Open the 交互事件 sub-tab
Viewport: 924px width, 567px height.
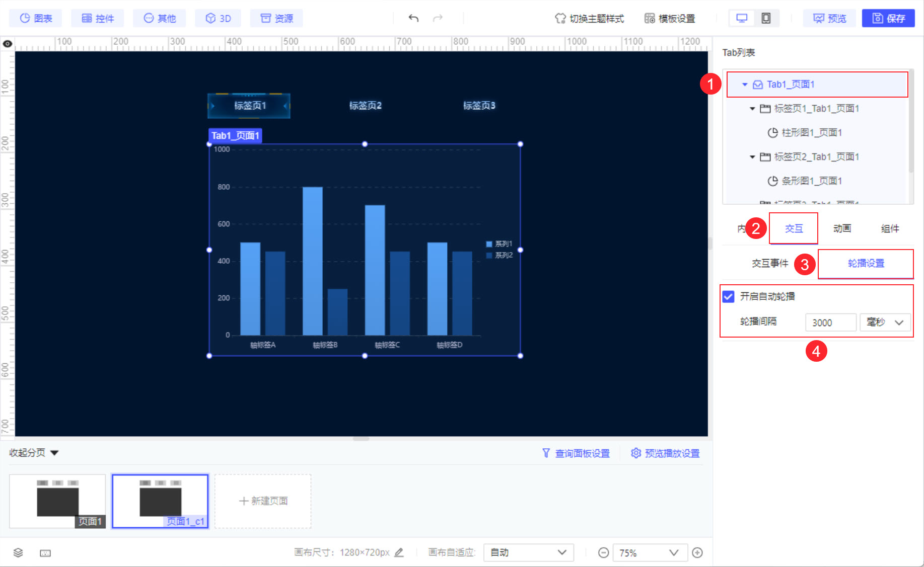[770, 263]
